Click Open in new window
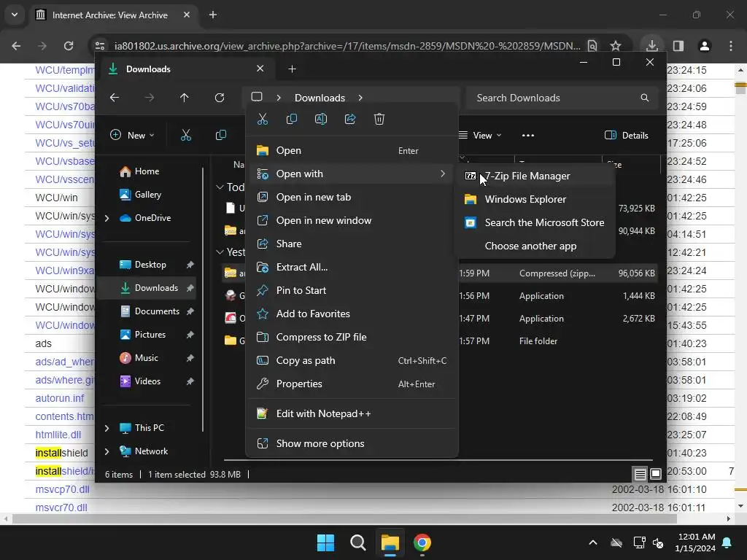The height and width of the screenshot is (560, 747). 352,220
